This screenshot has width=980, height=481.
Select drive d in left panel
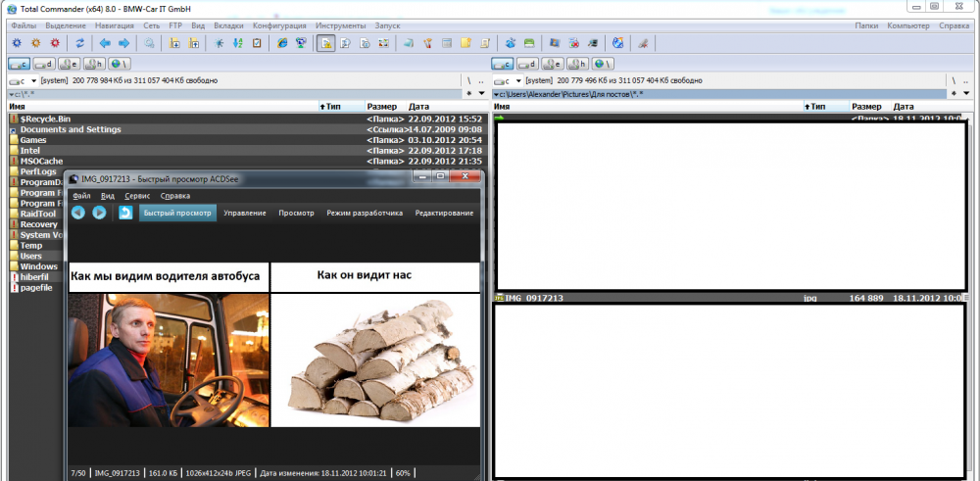coord(43,64)
